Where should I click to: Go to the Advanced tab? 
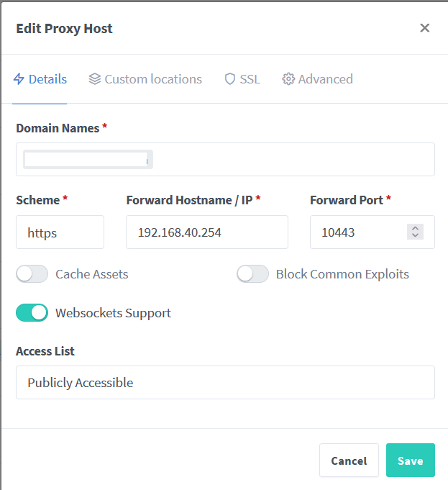(325, 79)
